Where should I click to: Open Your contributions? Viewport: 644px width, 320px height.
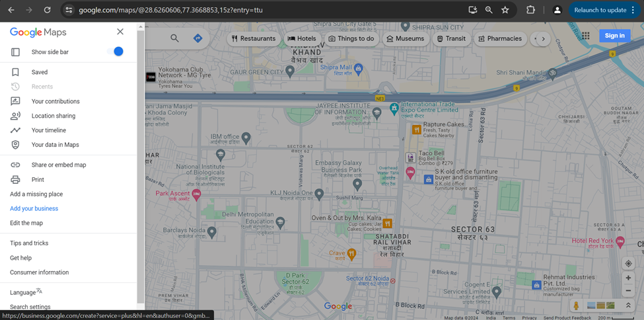point(55,101)
